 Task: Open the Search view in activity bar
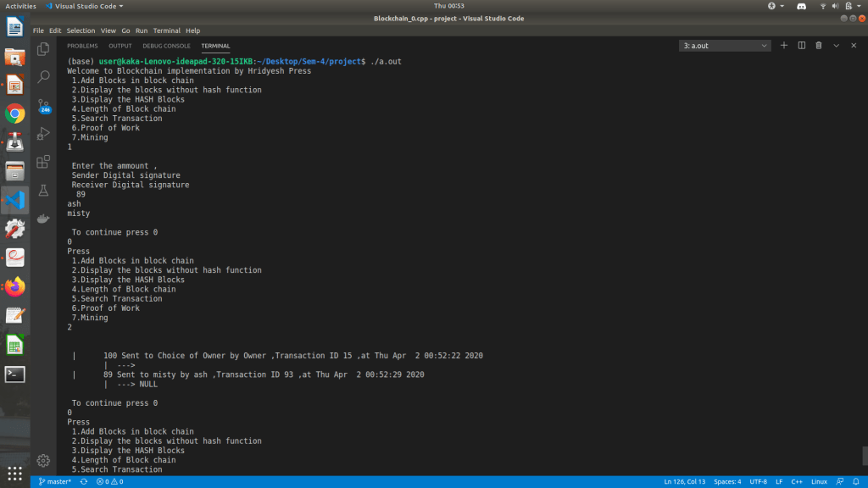43,77
